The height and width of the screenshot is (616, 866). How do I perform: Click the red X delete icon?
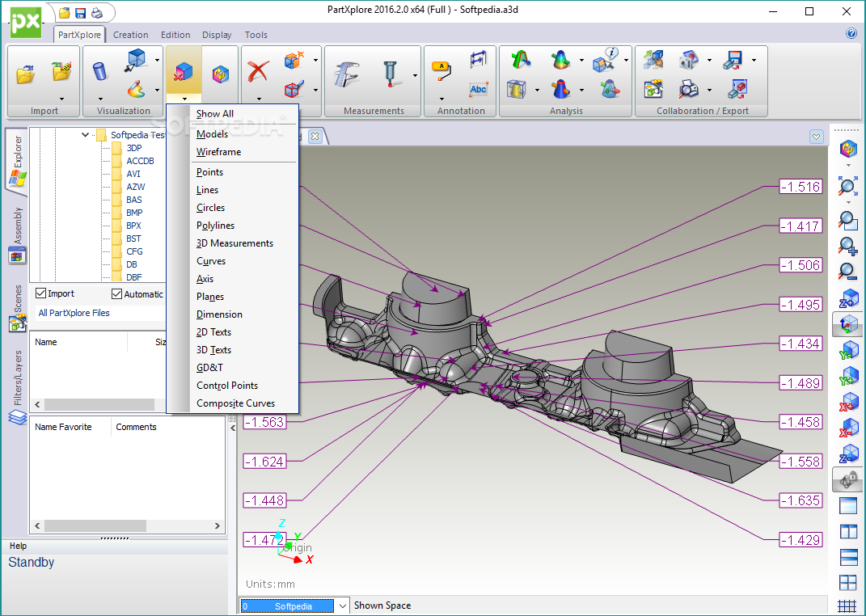click(x=258, y=72)
